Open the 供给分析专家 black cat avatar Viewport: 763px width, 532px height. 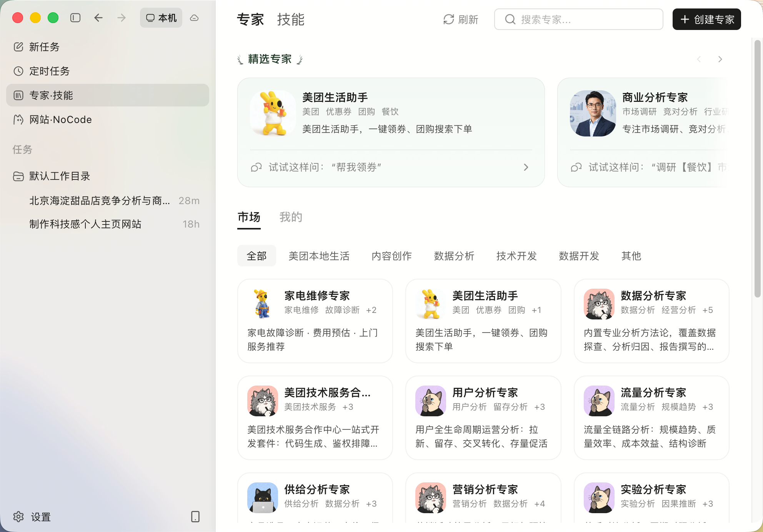point(263,498)
